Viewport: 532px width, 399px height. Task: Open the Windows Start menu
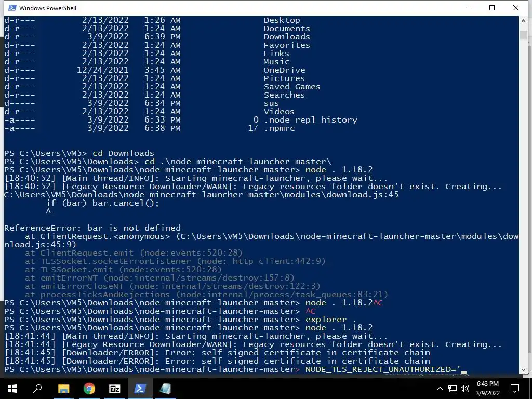click(x=12, y=389)
